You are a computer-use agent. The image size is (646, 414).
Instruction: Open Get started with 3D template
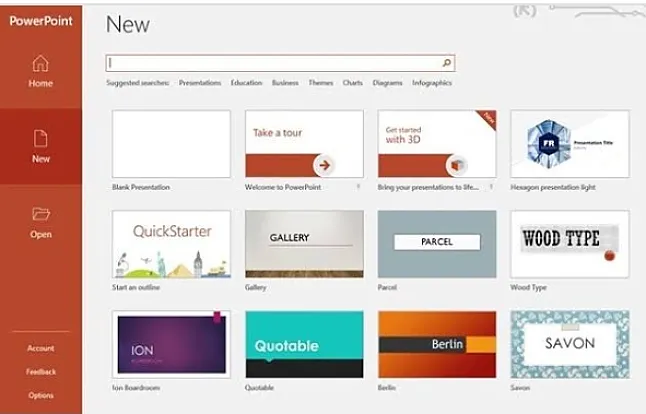(x=437, y=144)
